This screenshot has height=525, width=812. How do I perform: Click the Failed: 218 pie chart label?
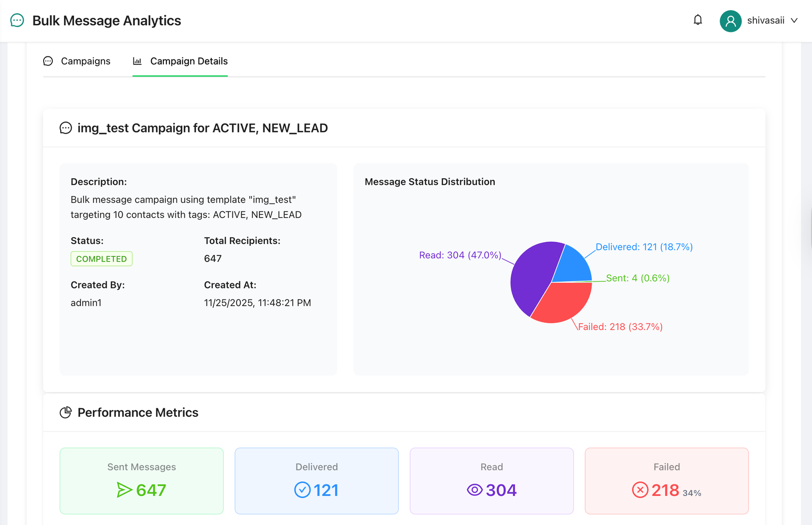[x=619, y=326]
